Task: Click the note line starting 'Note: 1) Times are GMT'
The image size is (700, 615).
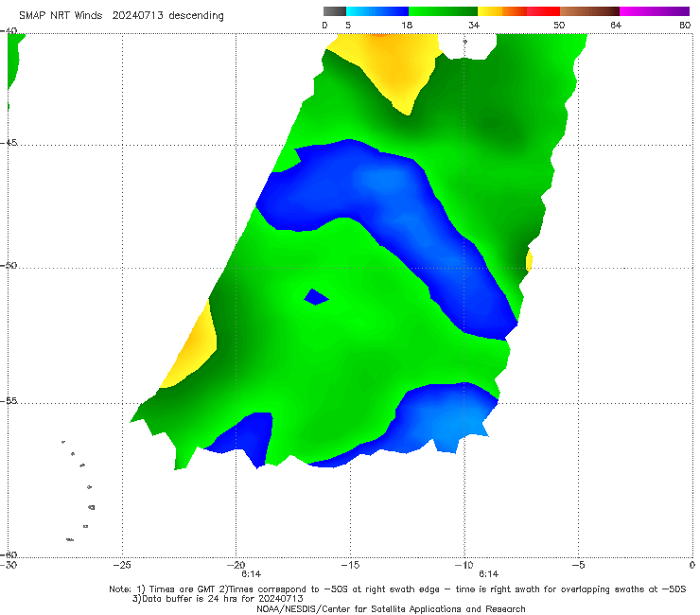Action: (x=397, y=589)
